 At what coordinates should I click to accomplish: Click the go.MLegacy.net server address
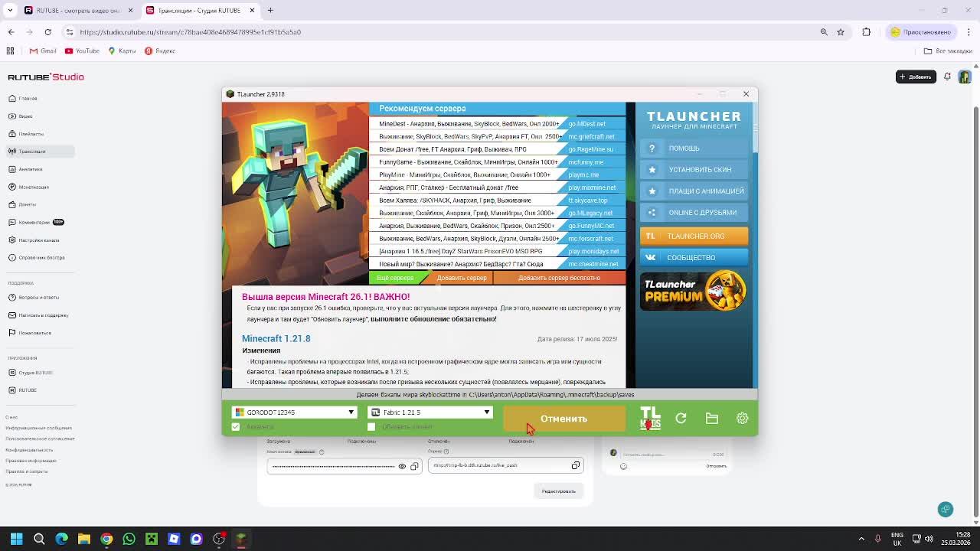point(590,213)
